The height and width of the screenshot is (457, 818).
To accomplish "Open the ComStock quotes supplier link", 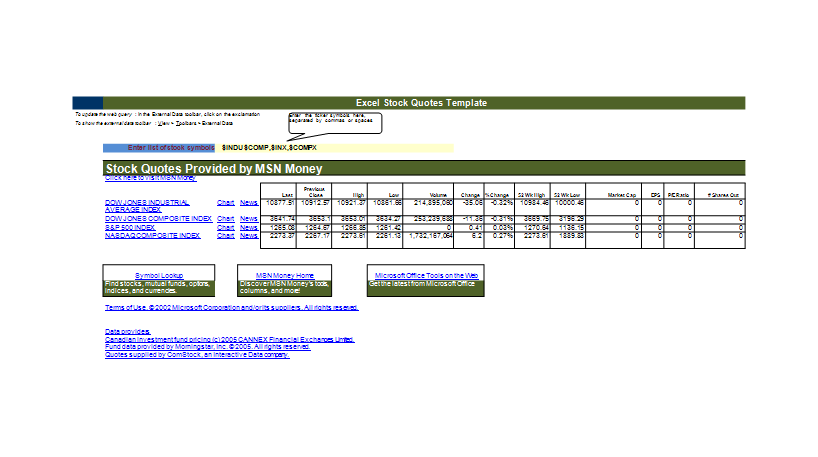I will [197, 354].
